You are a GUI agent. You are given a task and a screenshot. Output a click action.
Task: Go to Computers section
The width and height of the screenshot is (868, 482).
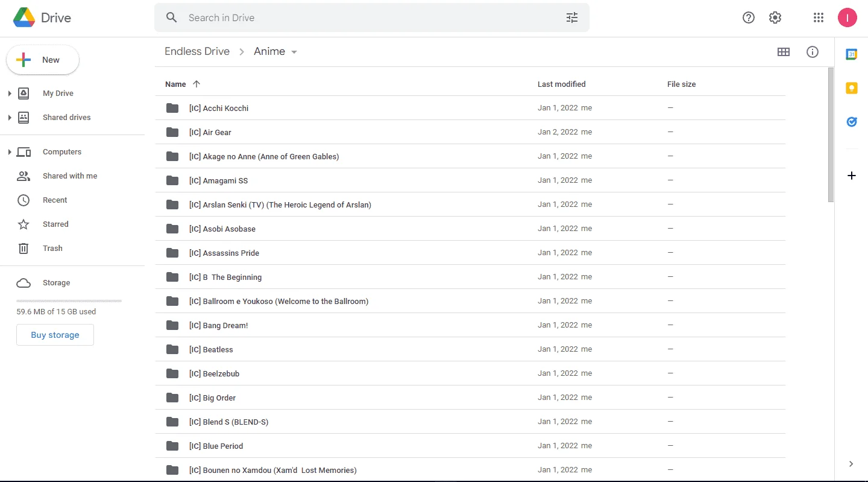(62, 152)
